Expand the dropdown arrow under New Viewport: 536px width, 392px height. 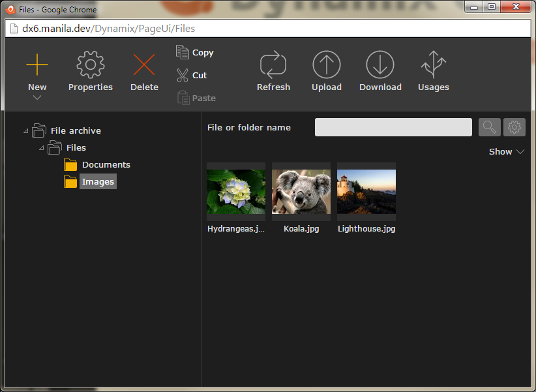point(37,98)
